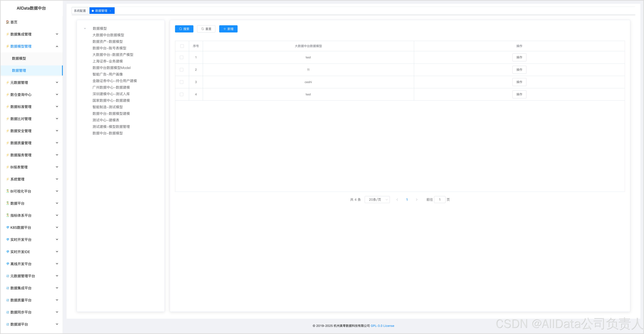Open the 20条/页 page size dropdown
Viewport: 644px width, 334px height.
[x=377, y=199]
